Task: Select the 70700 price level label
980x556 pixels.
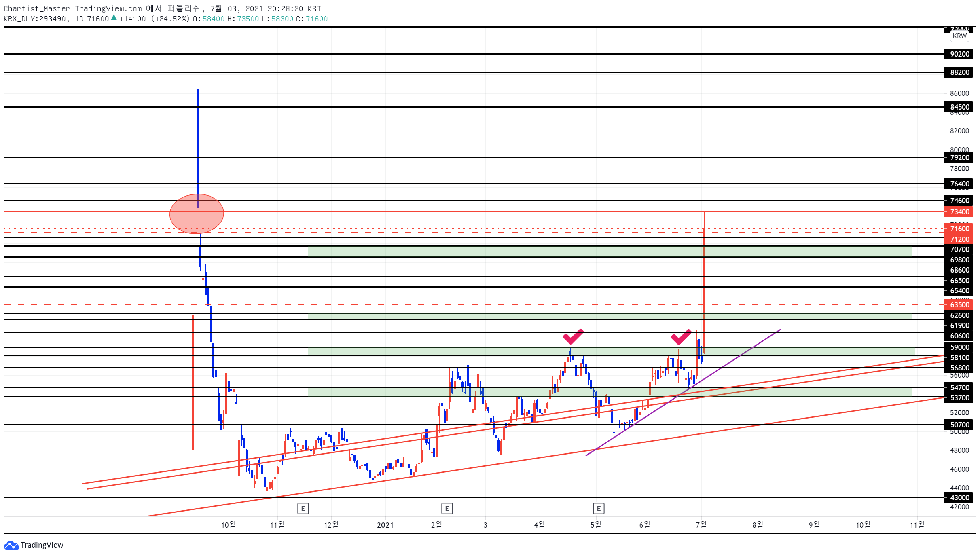Action: coord(958,249)
